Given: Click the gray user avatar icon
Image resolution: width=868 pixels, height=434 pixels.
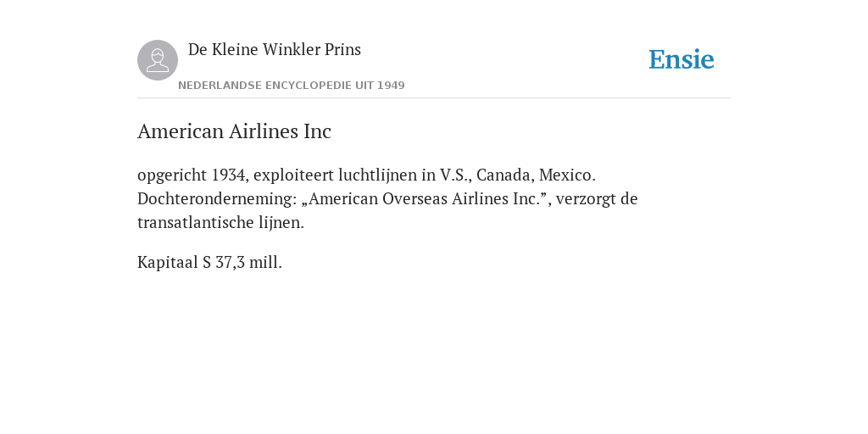Looking at the screenshot, I should point(158,60).
